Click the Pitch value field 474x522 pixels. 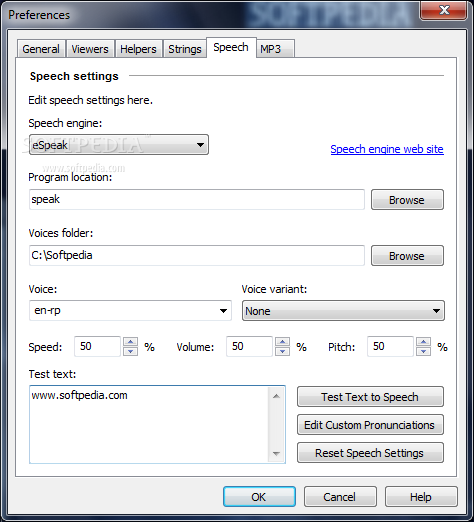pyautogui.click(x=390, y=346)
